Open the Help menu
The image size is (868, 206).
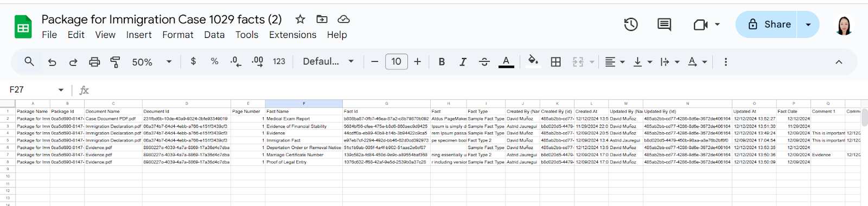click(337, 35)
